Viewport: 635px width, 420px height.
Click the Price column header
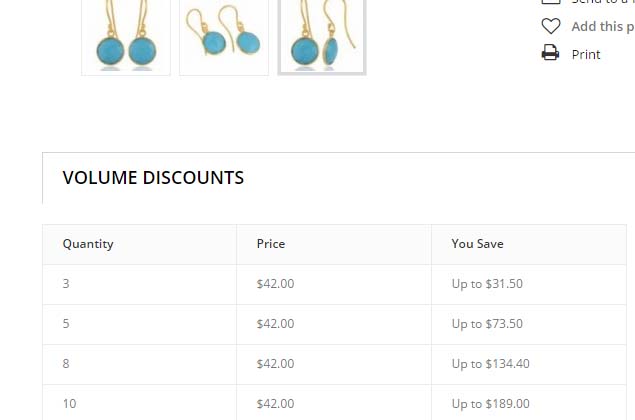[x=271, y=244]
